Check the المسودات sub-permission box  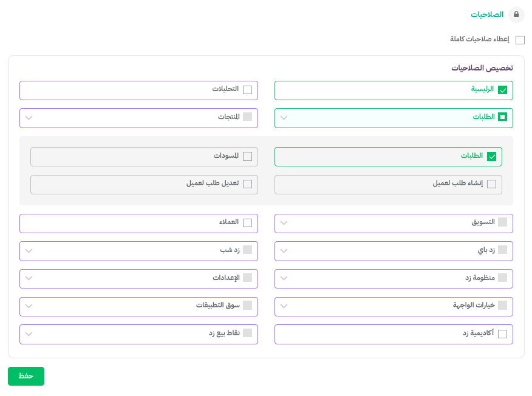point(247,157)
